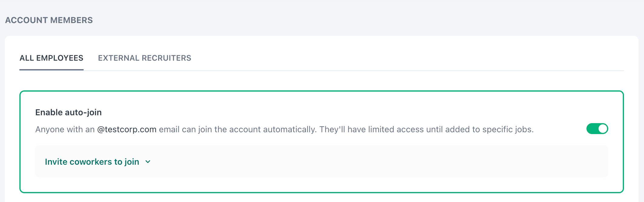The height and width of the screenshot is (202, 644).
Task: Click the white knob on the auto-join switch
Action: pos(603,129)
